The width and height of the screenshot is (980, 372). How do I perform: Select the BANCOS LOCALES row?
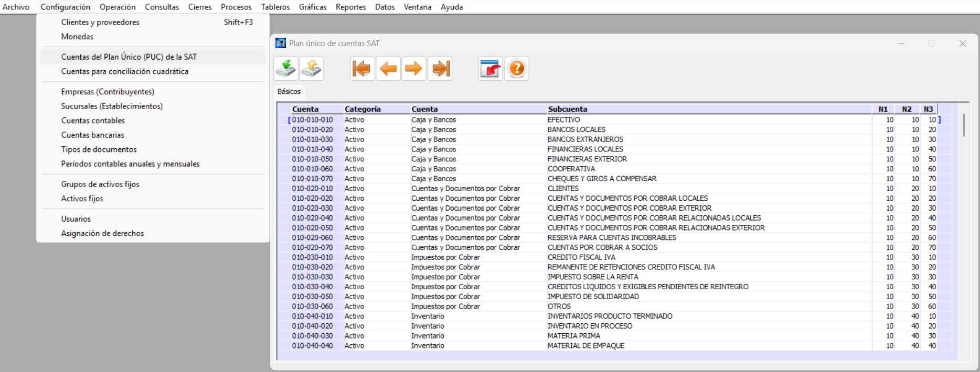[576, 129]
